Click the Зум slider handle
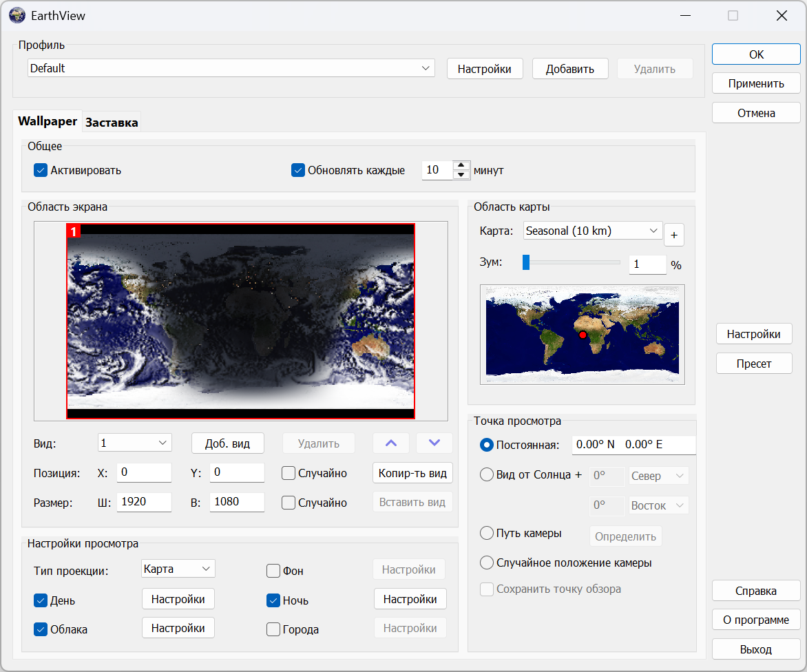Screen dimensions: 807x672 526,262
